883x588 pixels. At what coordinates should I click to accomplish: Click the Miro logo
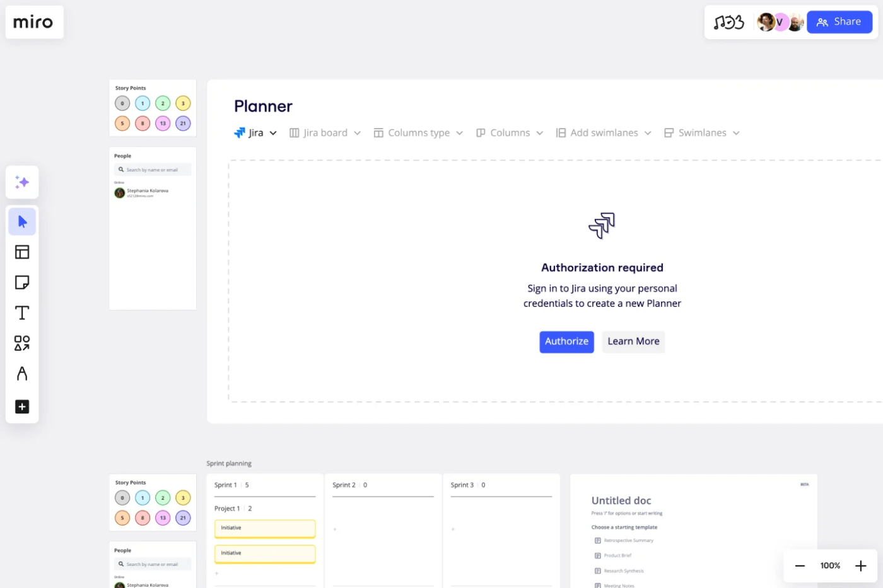[x=33, y=22]
